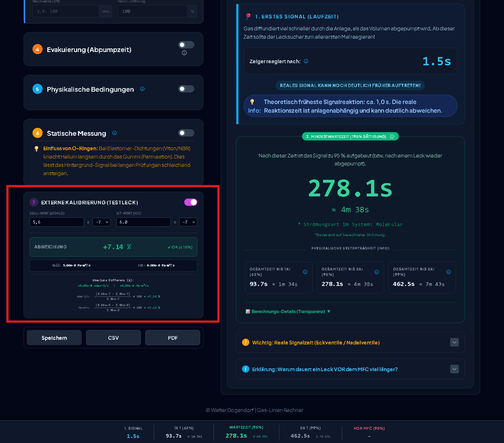Export results with CSV button
Screen dimensions: 504x443
click(x=113, y=338)
